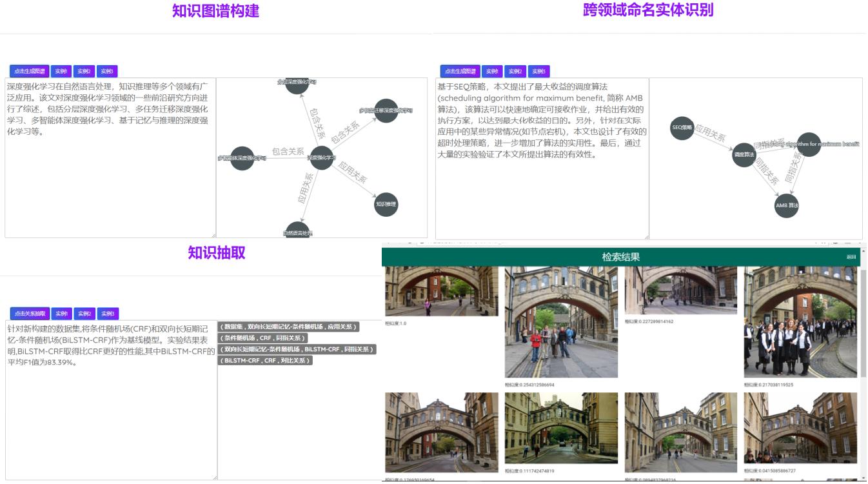Click the 深度强化学习 text input area

(x=110, y=158)
